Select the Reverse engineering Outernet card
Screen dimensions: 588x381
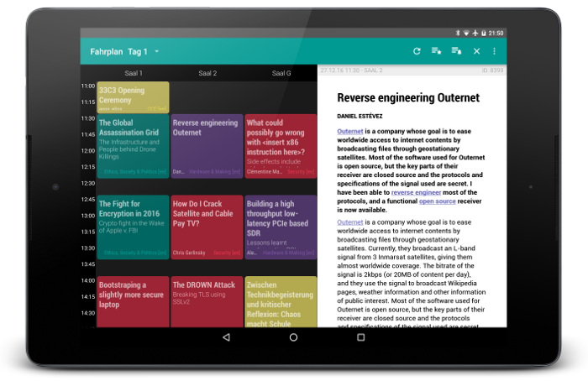(207, 146)
